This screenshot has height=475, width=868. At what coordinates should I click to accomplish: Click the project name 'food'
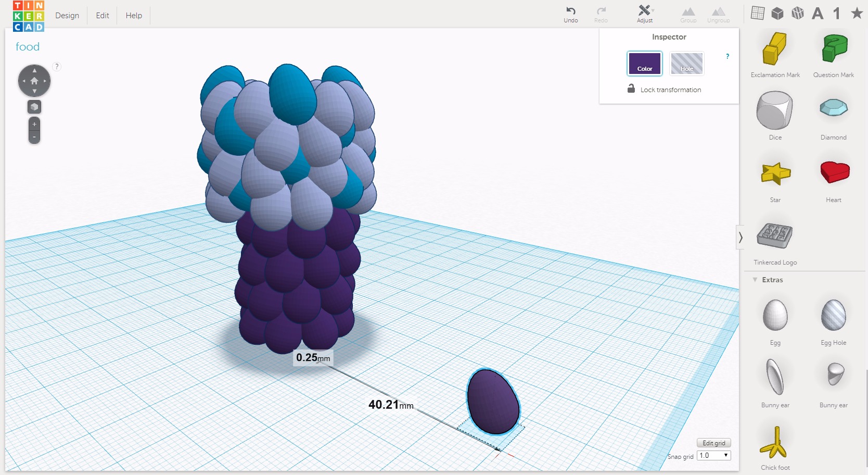[x=28, y=47]
